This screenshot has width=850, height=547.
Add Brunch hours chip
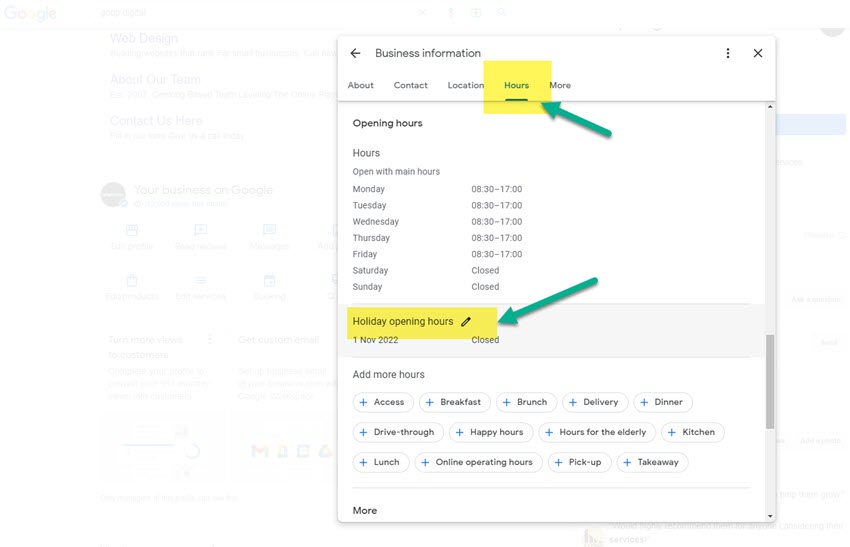524,402
